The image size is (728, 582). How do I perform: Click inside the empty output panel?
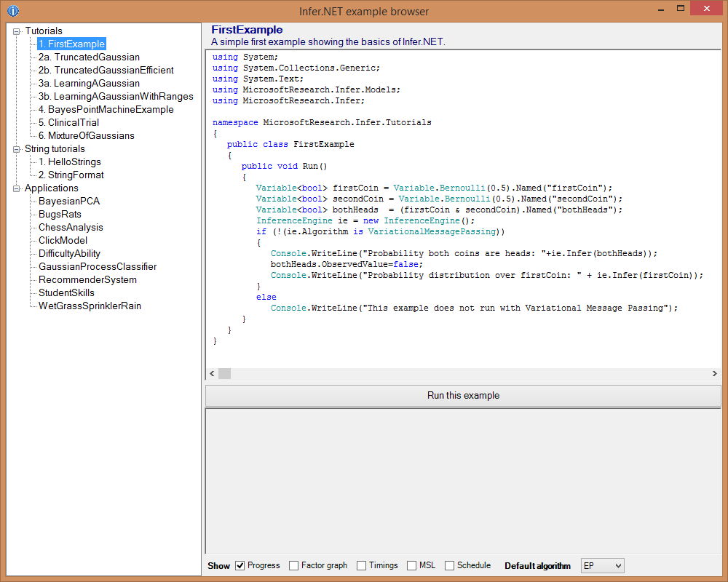click(463, 482)
